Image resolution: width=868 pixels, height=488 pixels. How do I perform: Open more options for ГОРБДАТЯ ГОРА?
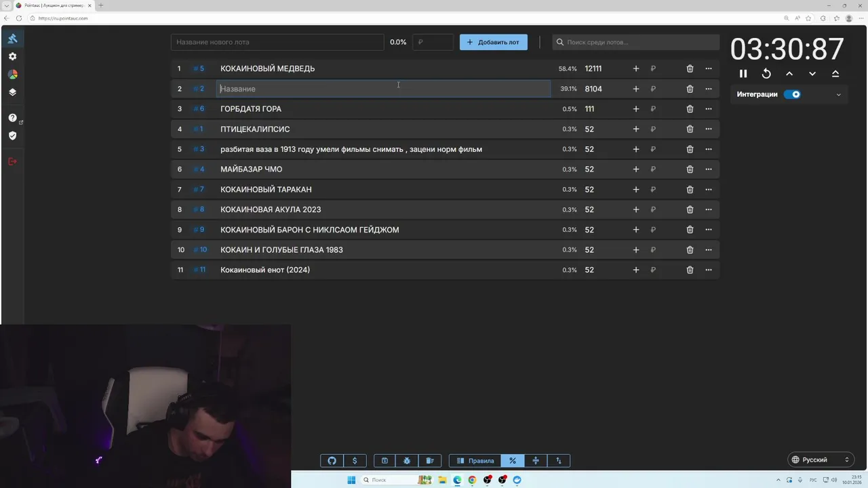pyautogui.click(x=709, y=108)
